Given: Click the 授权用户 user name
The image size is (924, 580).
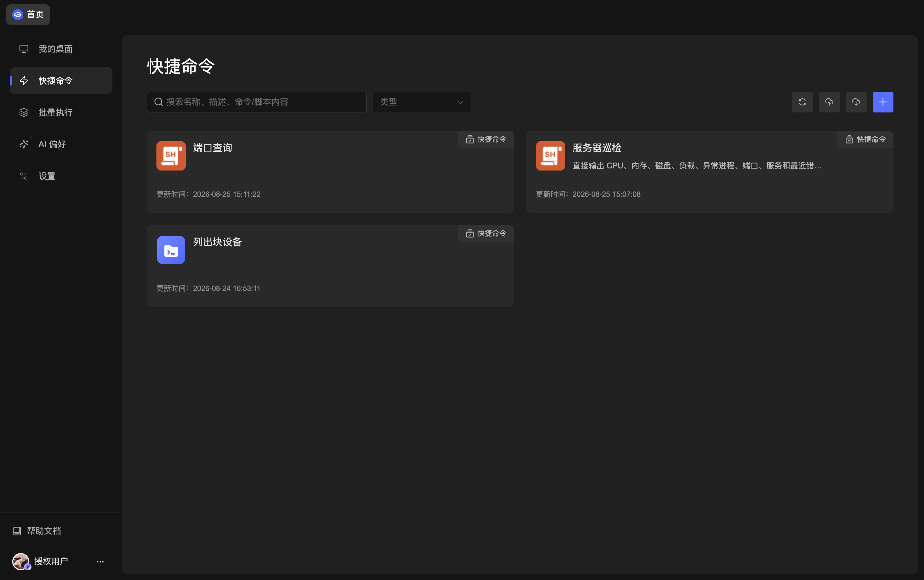Looking at the screenshot, I should [x=51, y=562].
